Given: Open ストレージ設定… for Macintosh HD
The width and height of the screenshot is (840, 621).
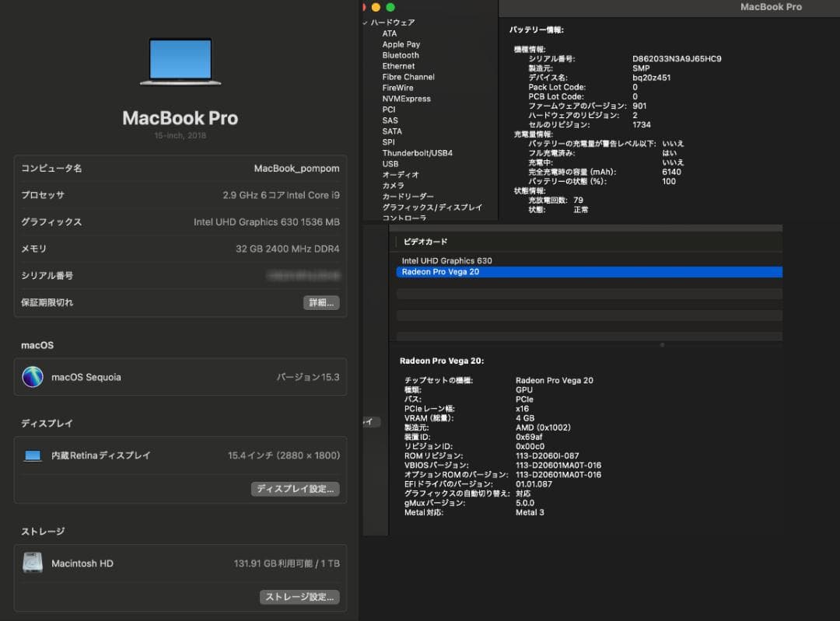Looking at the screenshot, I should click(299, 597).
